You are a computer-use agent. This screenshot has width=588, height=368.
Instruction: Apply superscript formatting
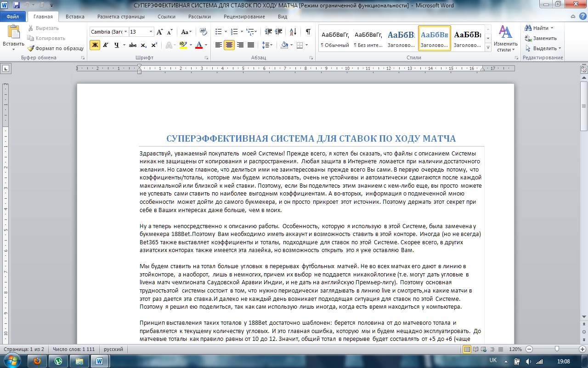coord(154,45)
